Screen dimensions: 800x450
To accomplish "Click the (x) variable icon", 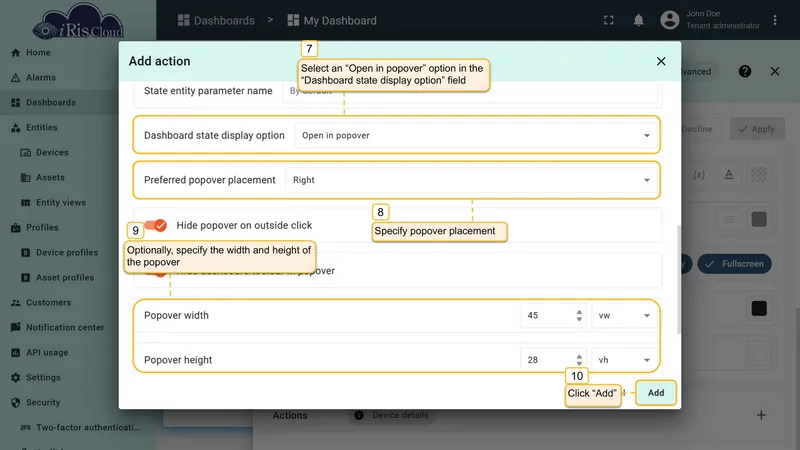I will [x=699, y=174].
